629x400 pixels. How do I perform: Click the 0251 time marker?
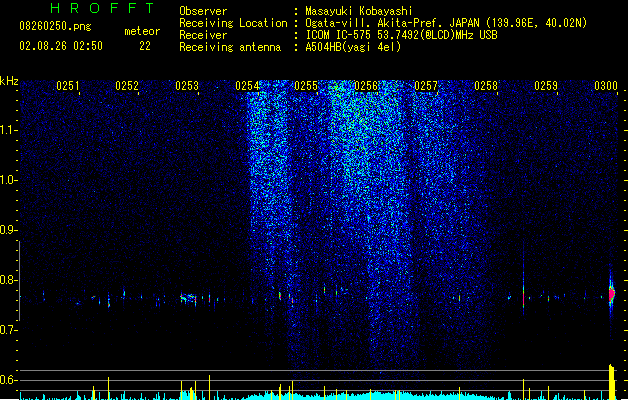68,86
